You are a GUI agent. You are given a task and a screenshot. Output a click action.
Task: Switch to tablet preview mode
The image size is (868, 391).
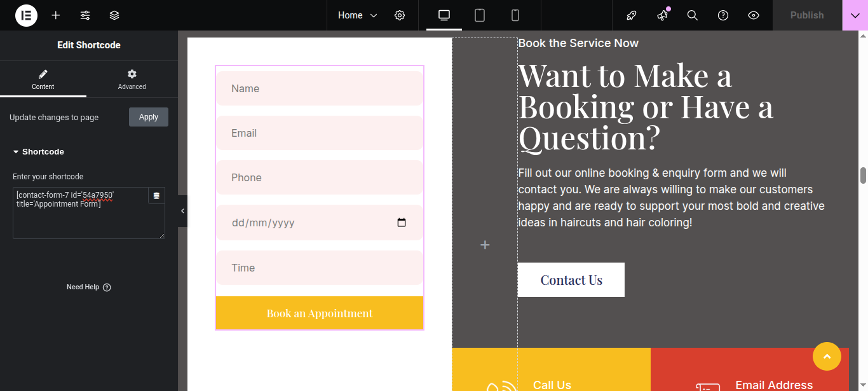[x=480, y=15]
